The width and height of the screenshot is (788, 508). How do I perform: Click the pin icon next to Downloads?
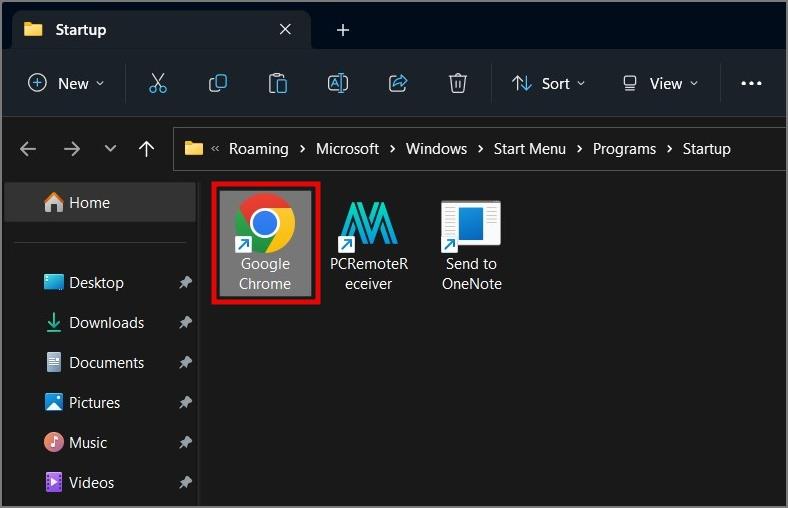point(185,322)
